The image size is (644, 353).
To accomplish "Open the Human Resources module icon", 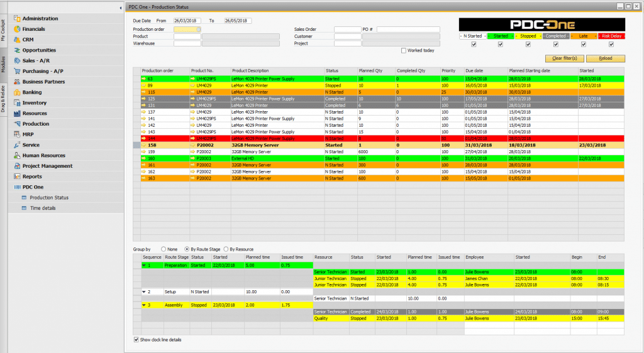I will coord(17,156).
